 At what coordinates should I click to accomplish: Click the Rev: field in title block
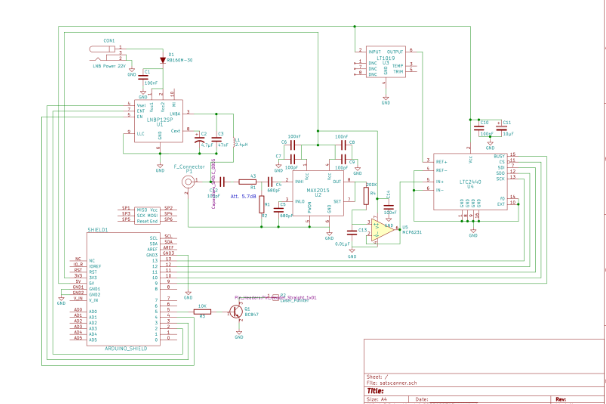pyautogui.click(x=561, y=399)
